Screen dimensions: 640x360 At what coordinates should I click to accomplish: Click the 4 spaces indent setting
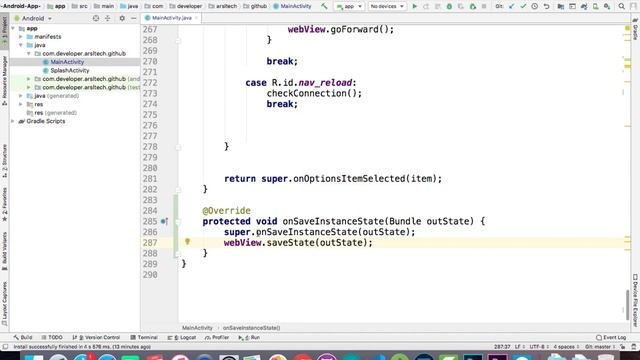pyautogui.click(x=566, y=347)
